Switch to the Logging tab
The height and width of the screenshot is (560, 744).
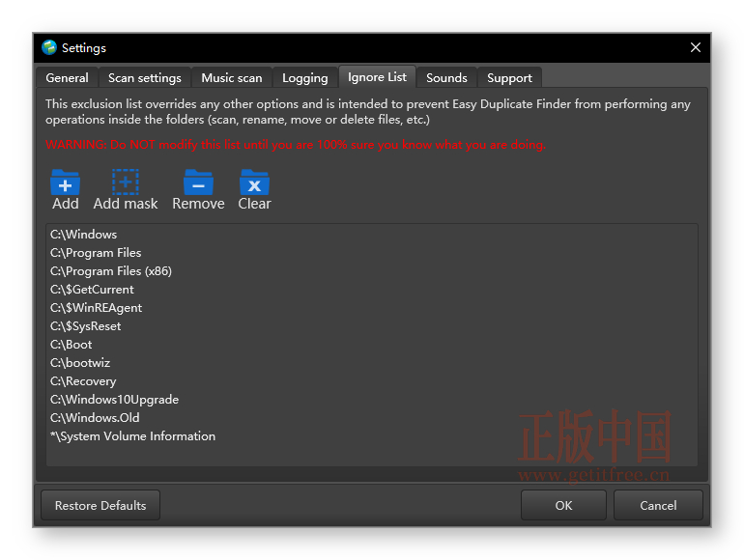[x=304, y=78]
